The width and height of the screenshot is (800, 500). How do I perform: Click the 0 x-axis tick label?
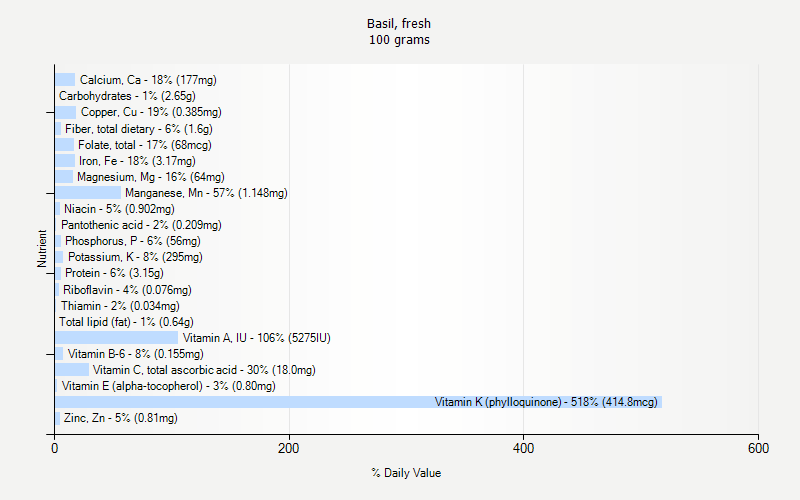pyautogui.click(x=55, y=448)
